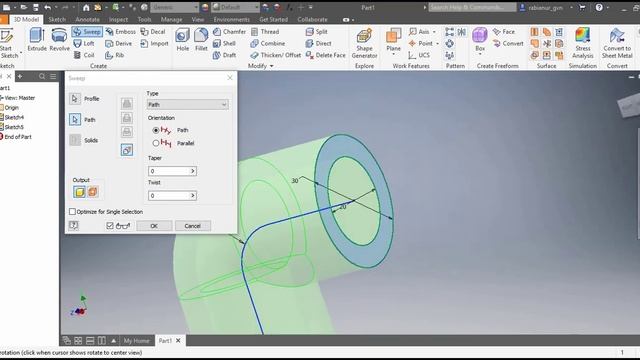Expand the Twist value arrow
Screen dimensions: 640x360
[x=193, y=196]
